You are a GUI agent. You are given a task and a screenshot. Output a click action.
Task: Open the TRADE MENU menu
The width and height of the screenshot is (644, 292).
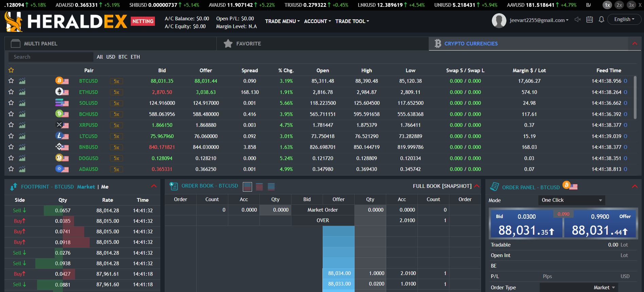[x=282, y=21]
